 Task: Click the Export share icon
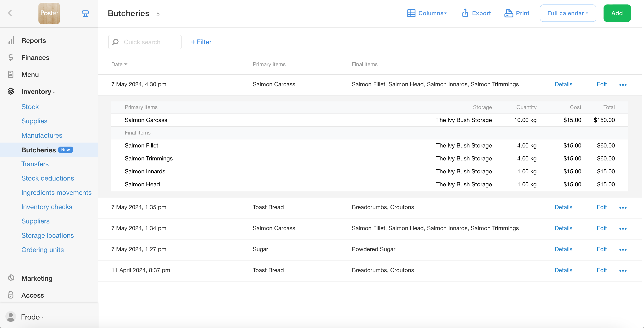click(x=465, y=13)
